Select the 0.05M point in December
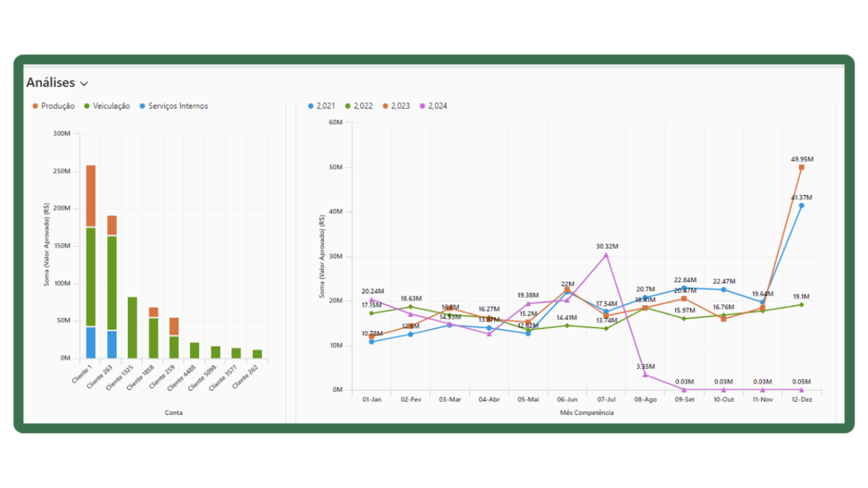The height and width of the screenshot is (488, 868). 802,389
